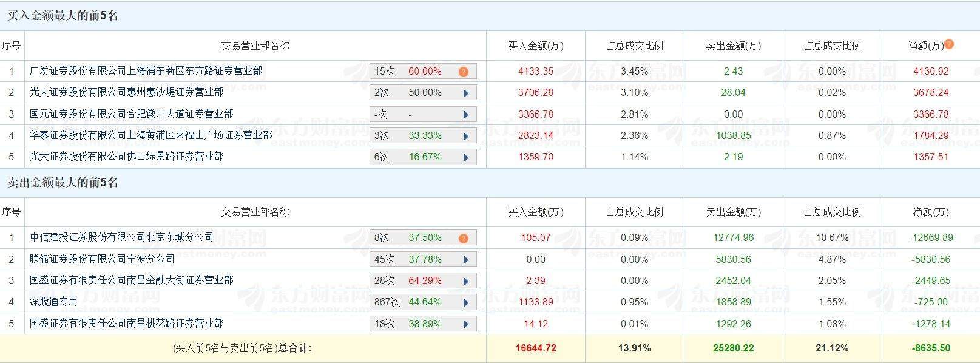Click 卖出金额最大的前5名 section header
980x363 pixels.
[63, 183]
